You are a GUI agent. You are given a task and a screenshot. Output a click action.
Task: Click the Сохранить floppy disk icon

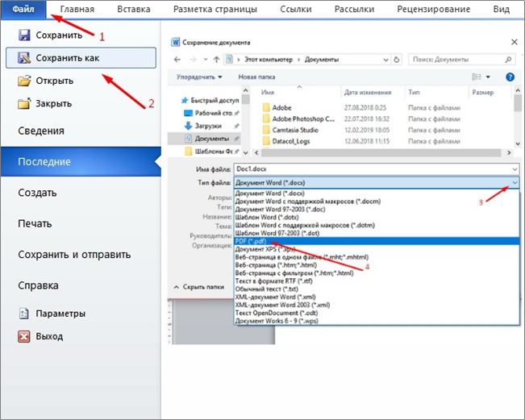coord(24,35)
